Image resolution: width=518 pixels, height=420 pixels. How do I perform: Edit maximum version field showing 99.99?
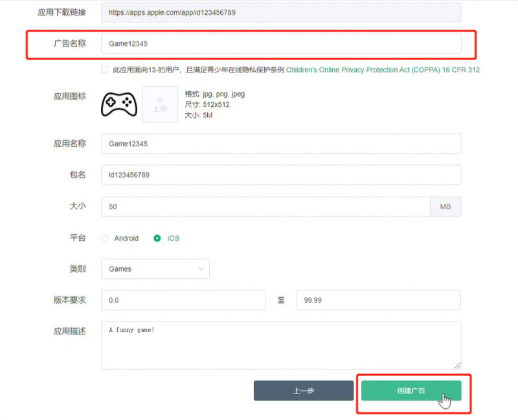pyautogui.click(x=379, y=300)
